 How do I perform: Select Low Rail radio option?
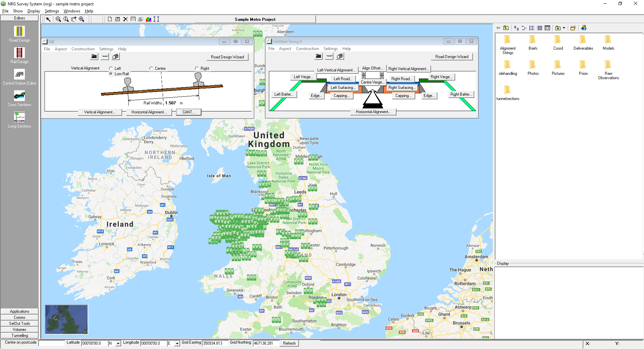point(111,73)
